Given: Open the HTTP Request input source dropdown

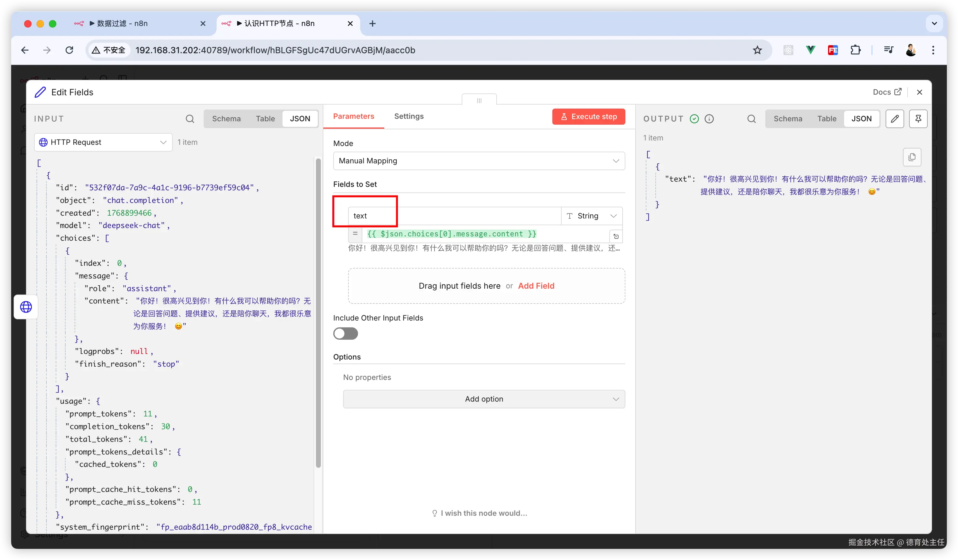Looking at the screenshot, I should point(103,142).
